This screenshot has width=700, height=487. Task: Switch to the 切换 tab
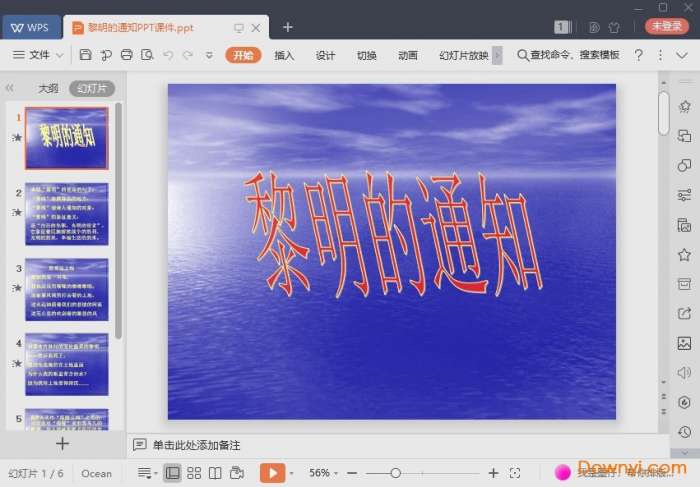[367, 55]
